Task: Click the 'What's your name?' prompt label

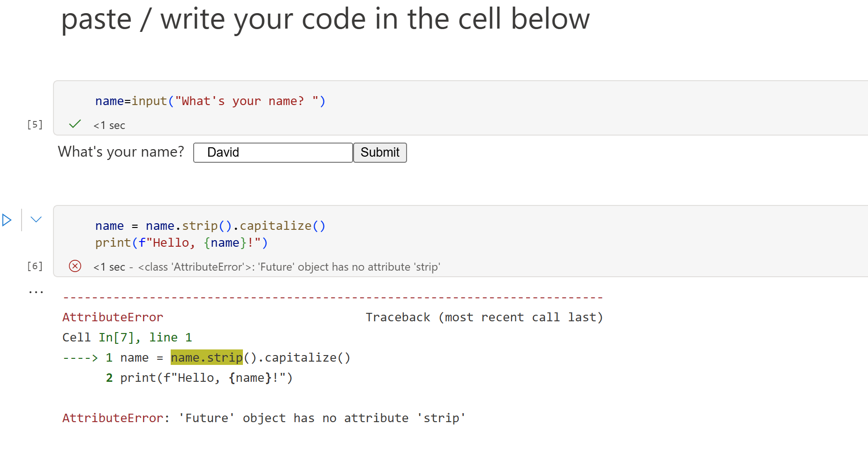Action: [121, 151]
